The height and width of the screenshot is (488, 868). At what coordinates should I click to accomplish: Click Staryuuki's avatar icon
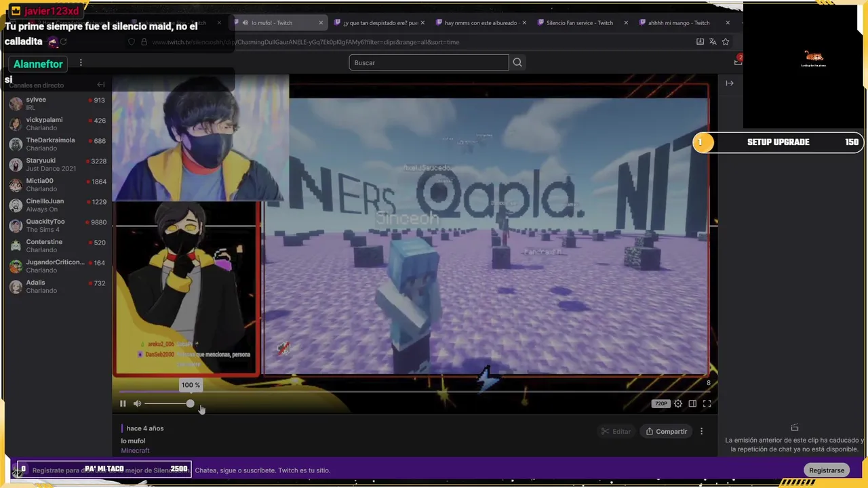click(x=16, y=165)
